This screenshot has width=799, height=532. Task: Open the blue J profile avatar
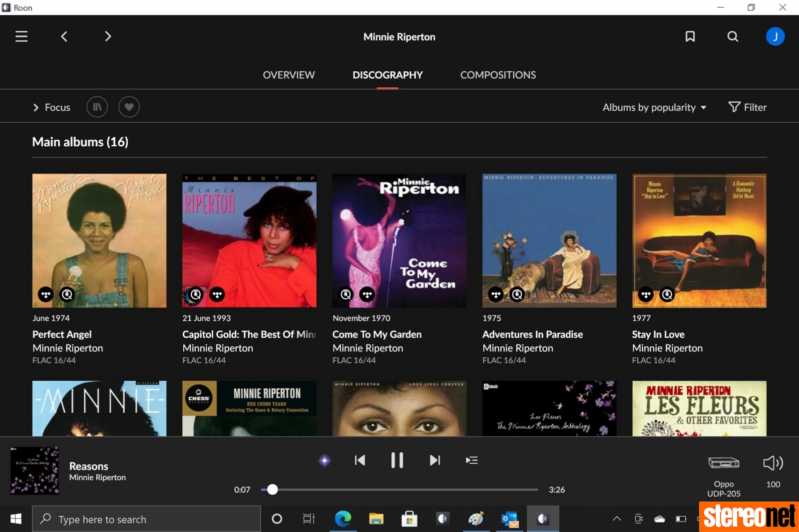[x=775, y=36]
